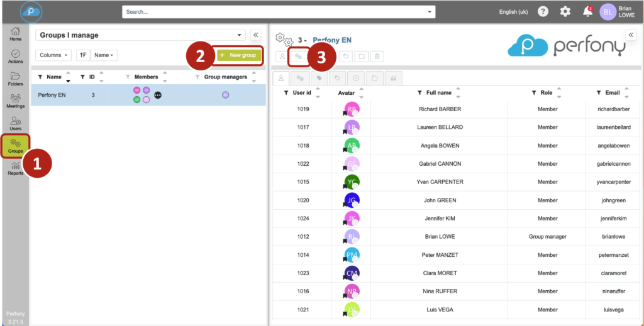Open the Name sort-by dropdown
The image size is (644, 326).
pos(104,55)
